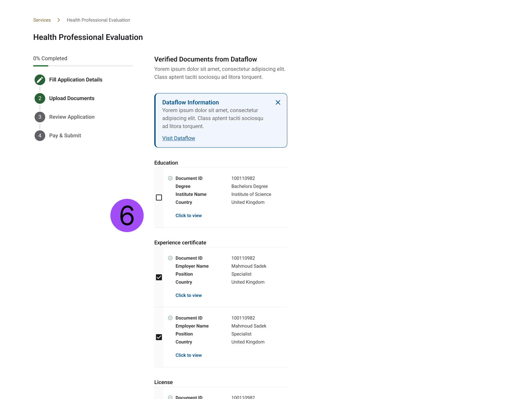Image resolution: width=532 pixels, height=399 pixels.
Task: Click the breadcrumb chevron after Services
Action: [x=59, y=20]
